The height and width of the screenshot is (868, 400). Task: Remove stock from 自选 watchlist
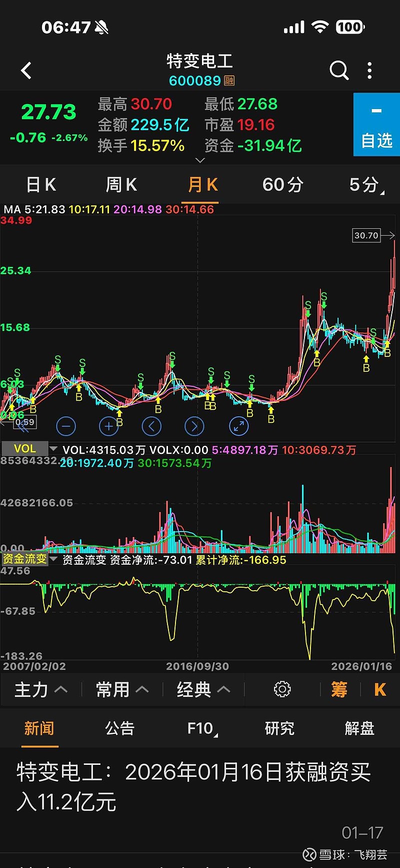(x=376, y=125)
